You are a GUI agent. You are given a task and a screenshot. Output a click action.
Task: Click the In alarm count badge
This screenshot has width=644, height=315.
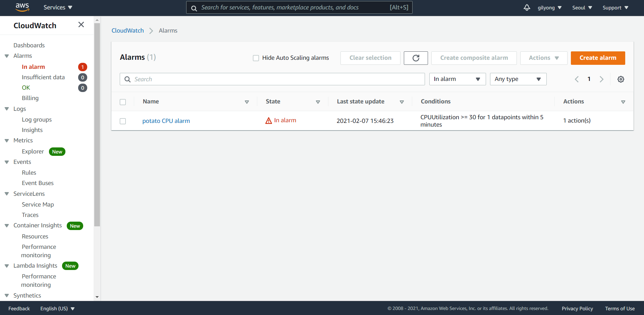pos(83,67)
